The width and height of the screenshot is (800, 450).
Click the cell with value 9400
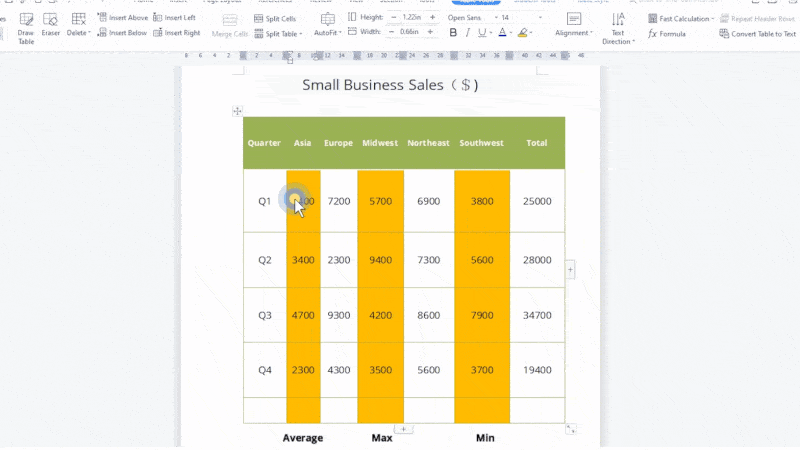(381, 260)
